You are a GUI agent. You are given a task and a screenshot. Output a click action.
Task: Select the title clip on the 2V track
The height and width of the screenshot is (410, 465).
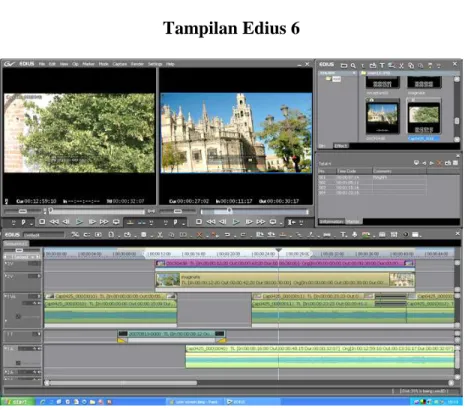coord(285,280)
